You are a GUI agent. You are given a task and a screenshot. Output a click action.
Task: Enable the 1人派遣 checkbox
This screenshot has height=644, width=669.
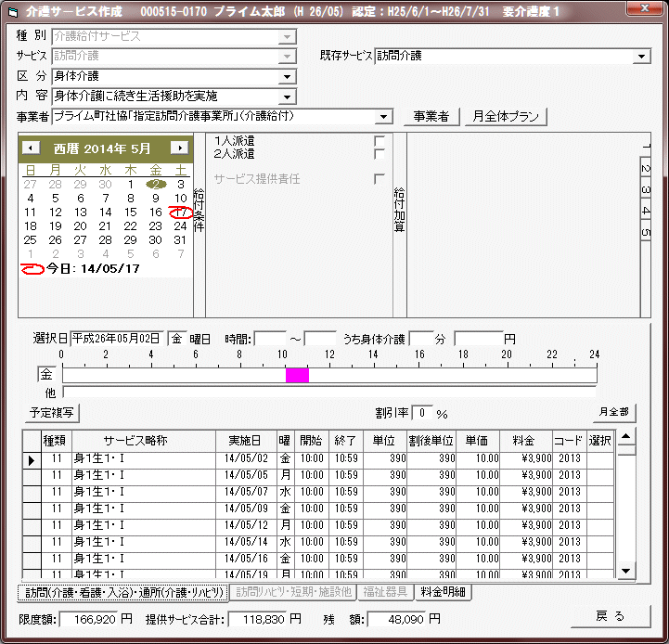[x=379, y=141]
